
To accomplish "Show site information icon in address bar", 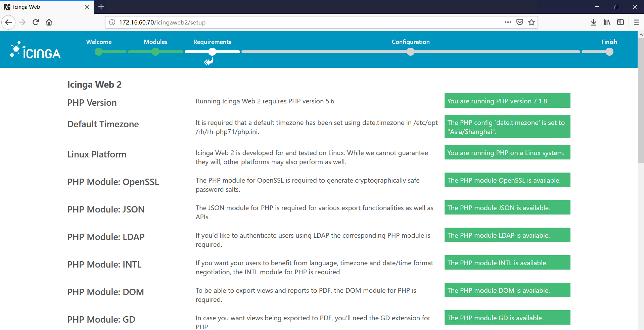I will click(x=112, y=22).
